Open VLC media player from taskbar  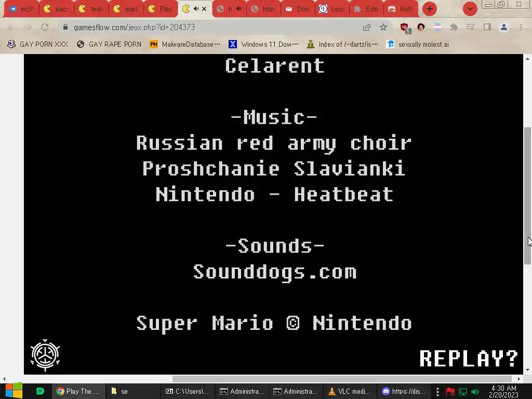(350, 391)
